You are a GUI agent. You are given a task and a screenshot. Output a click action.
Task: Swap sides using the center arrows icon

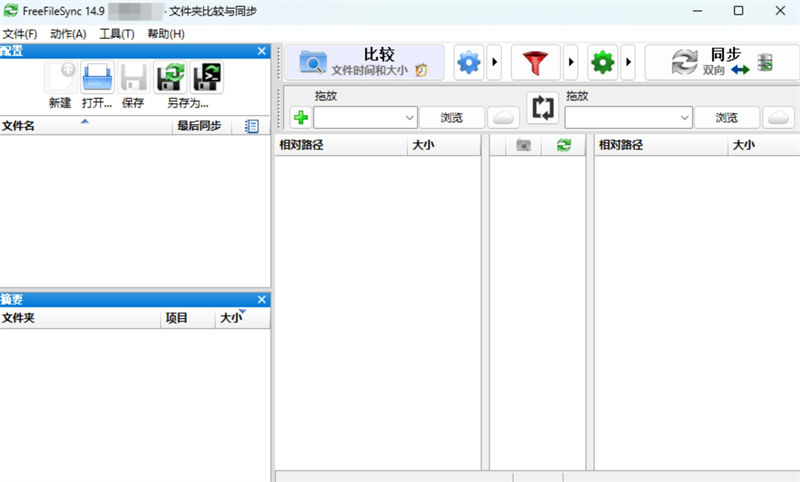pos(542,109)
